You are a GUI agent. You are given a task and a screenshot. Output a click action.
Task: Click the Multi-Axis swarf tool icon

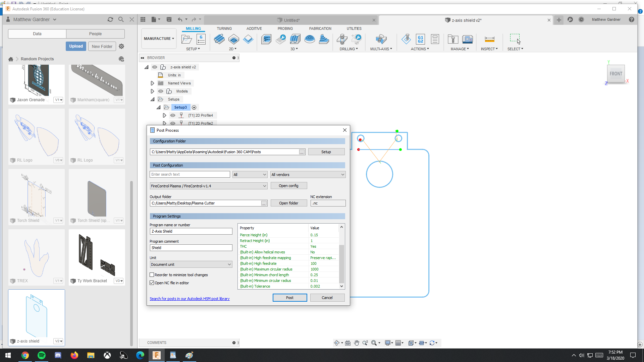(x=381, y=39)
